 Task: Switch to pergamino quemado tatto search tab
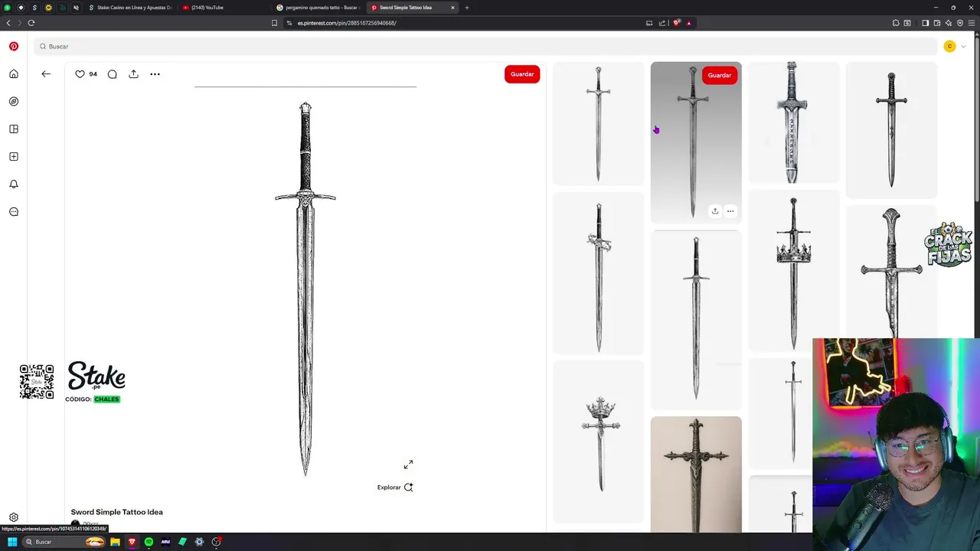click(x=317, y=8)
